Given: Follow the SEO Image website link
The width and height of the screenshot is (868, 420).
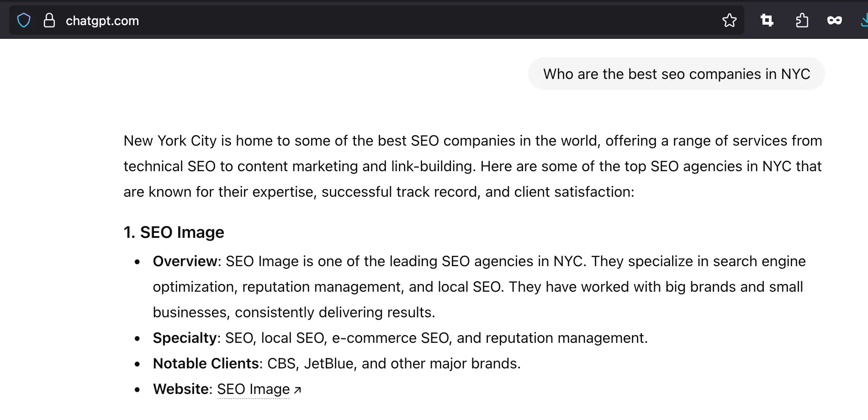Looking at the screenshot, I should pyautogui.click(x=253, y=389).
